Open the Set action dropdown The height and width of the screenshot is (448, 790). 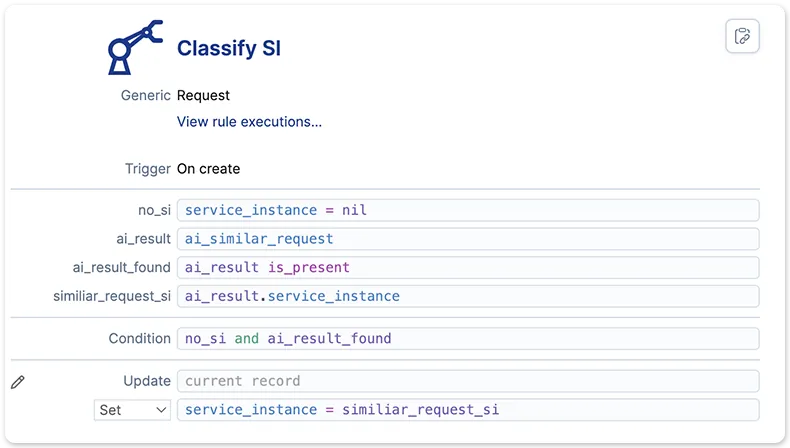(x=133, y=410)
